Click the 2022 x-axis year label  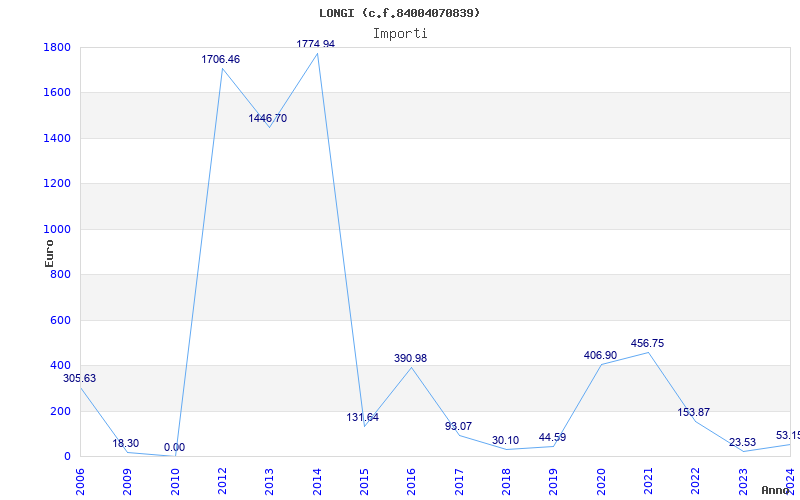point(695,482)
